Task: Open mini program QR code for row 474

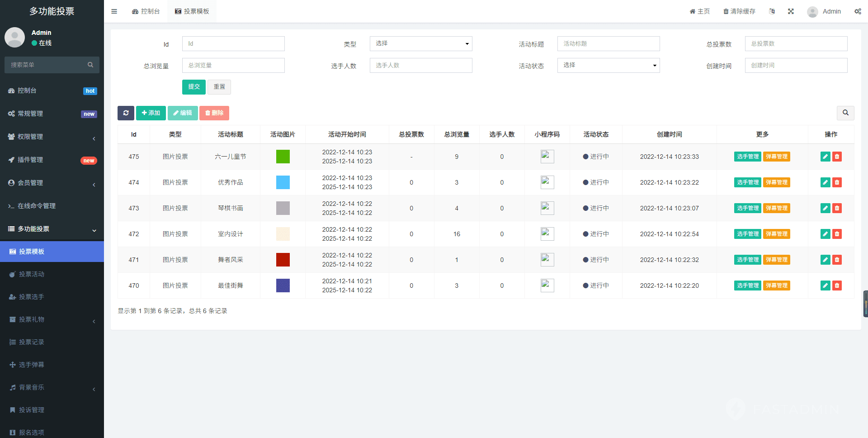Action: [x=547, y=182]
